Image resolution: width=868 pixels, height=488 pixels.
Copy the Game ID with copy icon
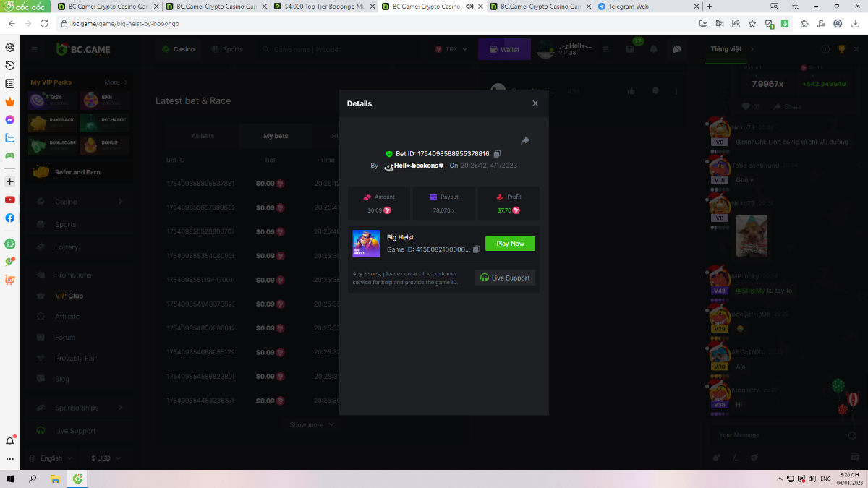coord(476,249)
